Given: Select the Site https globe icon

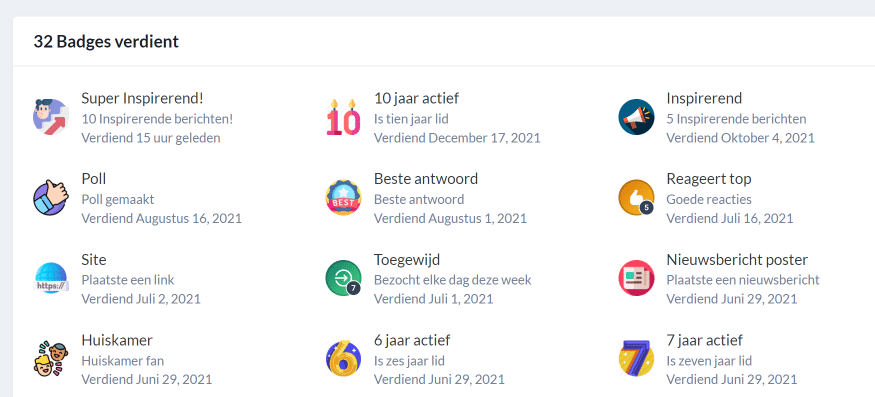Looking at the screenshot, I should tap(51, 278).
